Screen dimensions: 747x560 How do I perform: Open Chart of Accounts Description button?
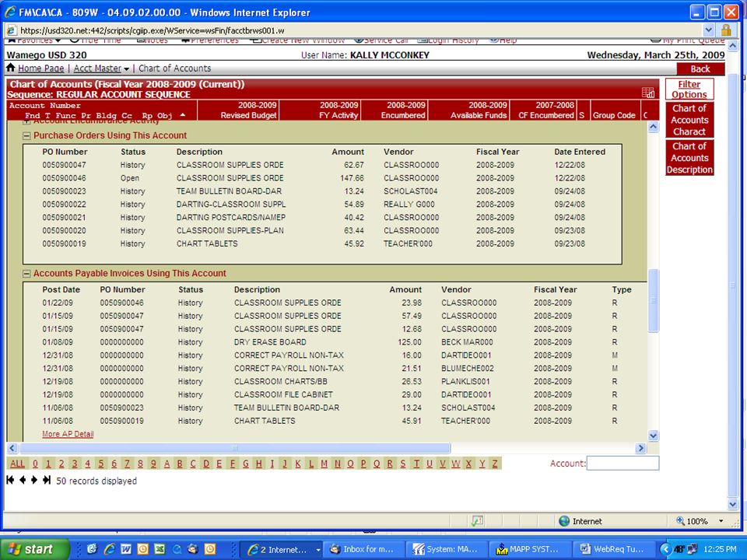pos(689,158)
